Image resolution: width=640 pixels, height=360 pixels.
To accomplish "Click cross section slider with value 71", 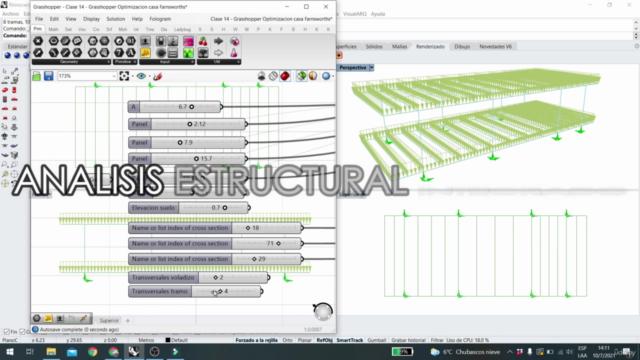I will (216, 243).
